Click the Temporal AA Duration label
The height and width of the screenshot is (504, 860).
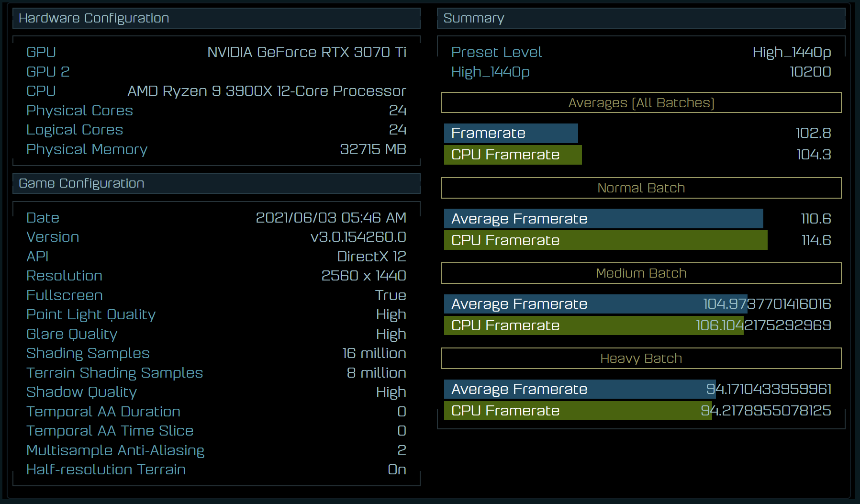tap(103, 412)
